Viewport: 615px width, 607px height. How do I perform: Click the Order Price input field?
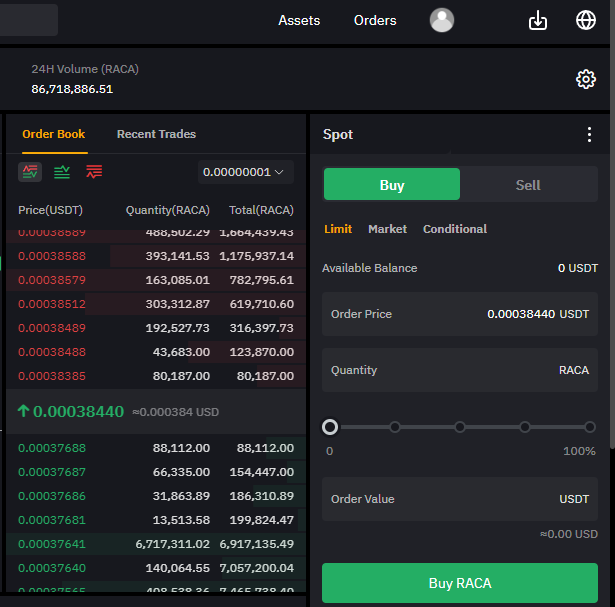[460, 314]
